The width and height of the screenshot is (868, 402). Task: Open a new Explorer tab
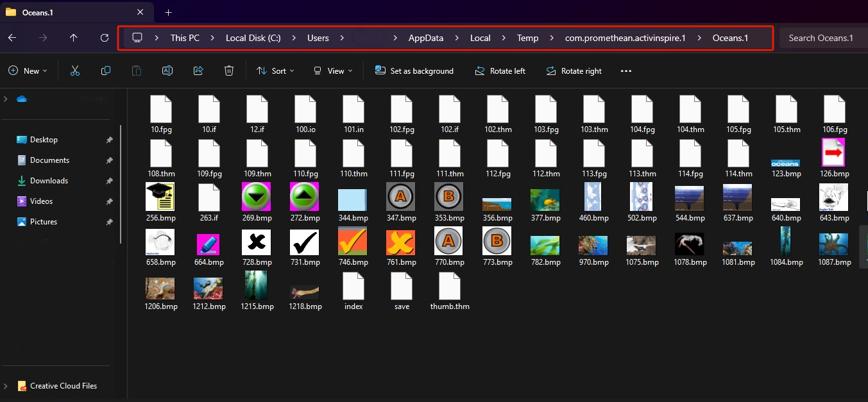point(168,12)
